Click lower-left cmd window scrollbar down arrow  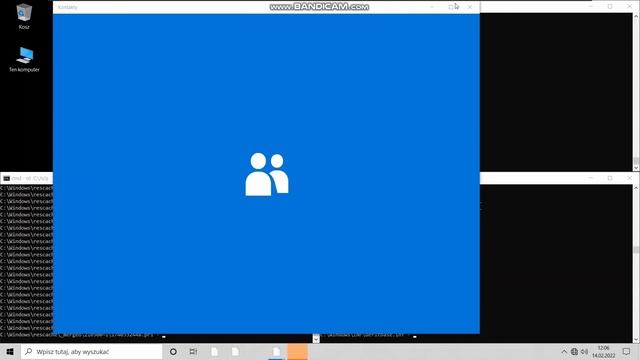click(316, 339)
